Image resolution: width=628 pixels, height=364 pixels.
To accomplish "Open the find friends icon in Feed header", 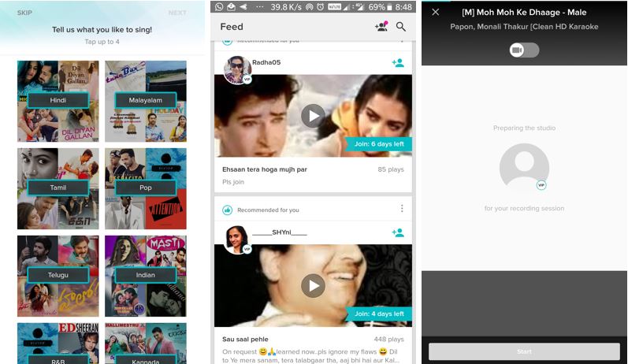I will coord(381,27).
